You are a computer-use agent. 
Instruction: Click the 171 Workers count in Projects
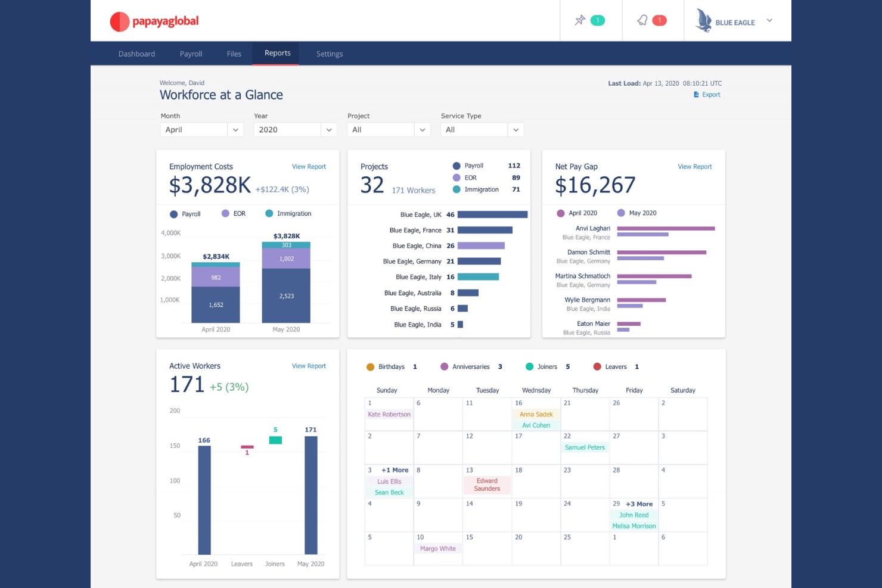coord(414,191)
